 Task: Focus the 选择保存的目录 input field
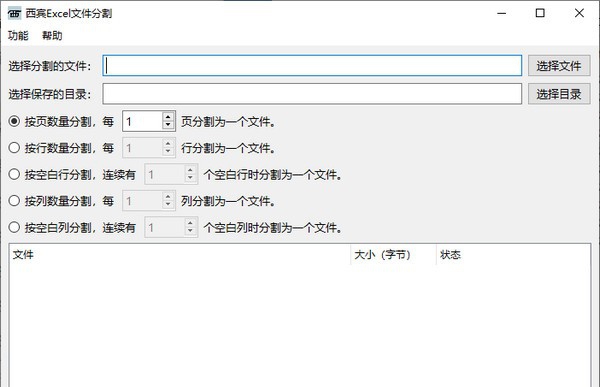pyautogui.click(x=312, y=94)
